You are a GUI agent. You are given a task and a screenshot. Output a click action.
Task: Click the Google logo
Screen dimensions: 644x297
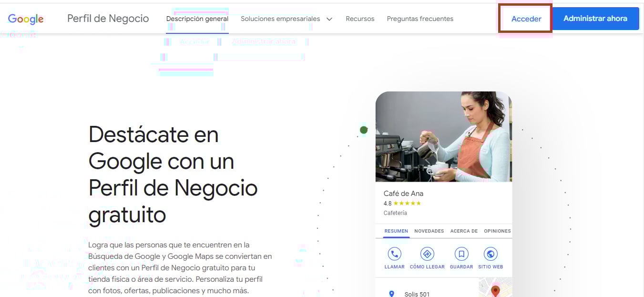[26, 19]
